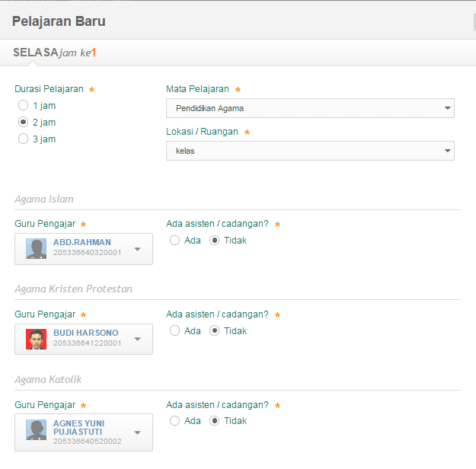Viewport: 476px width, 469px height.
Task: Click the SELASA jam ke 1 tab header
Action: 55,53
